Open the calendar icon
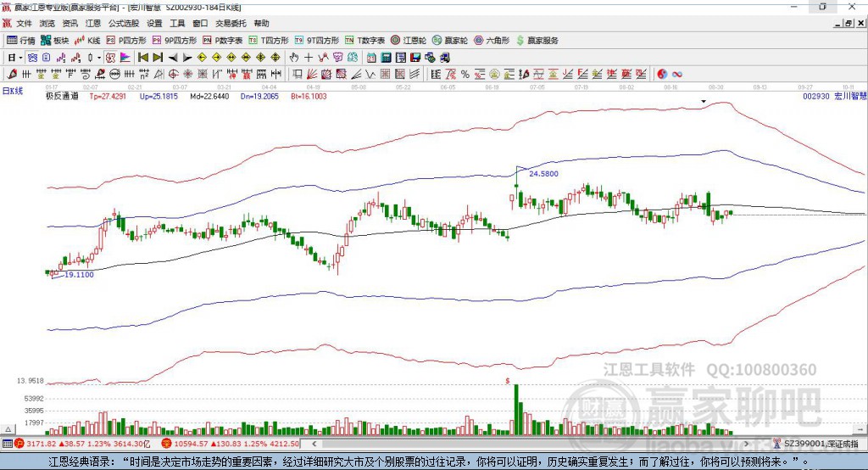868x470 pixels. [x=371, y=58]
